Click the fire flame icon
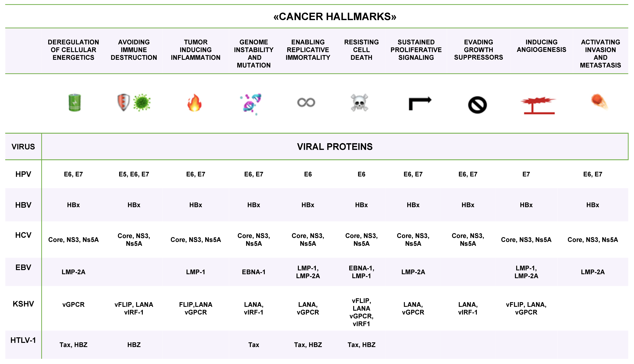Image resolution: width=634 pixels, height=364 pixels. 194,103
